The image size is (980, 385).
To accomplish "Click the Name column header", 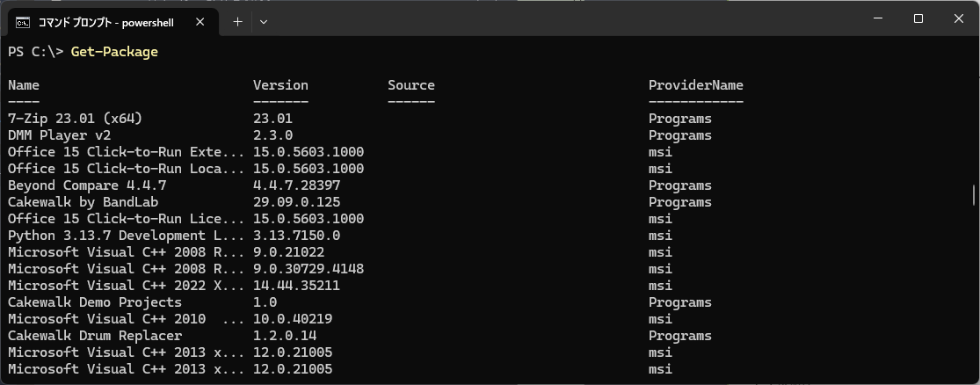I will pos(24,85).
